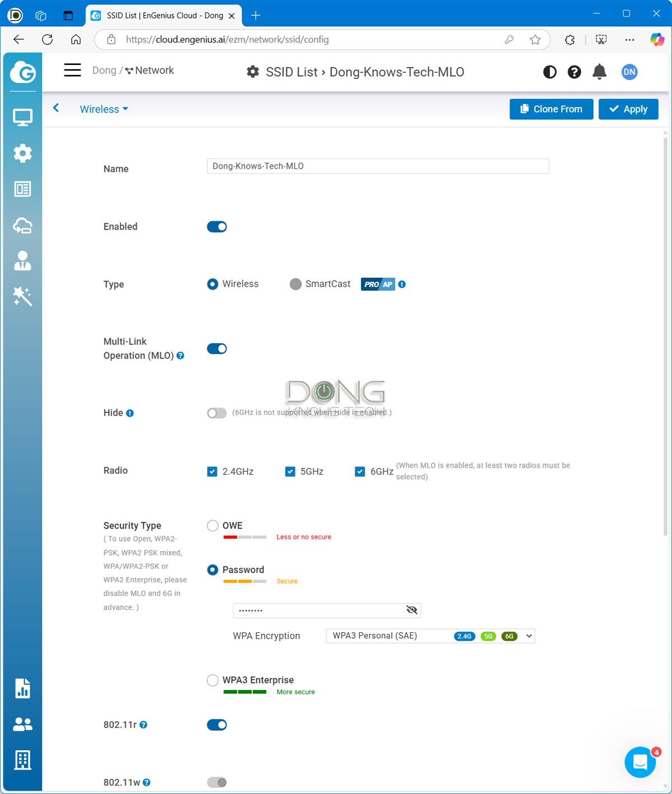Open the magic wand tools sidebar icon
Image resolution: width=672 pixels, height=794 pixels.
pos(22,296)
